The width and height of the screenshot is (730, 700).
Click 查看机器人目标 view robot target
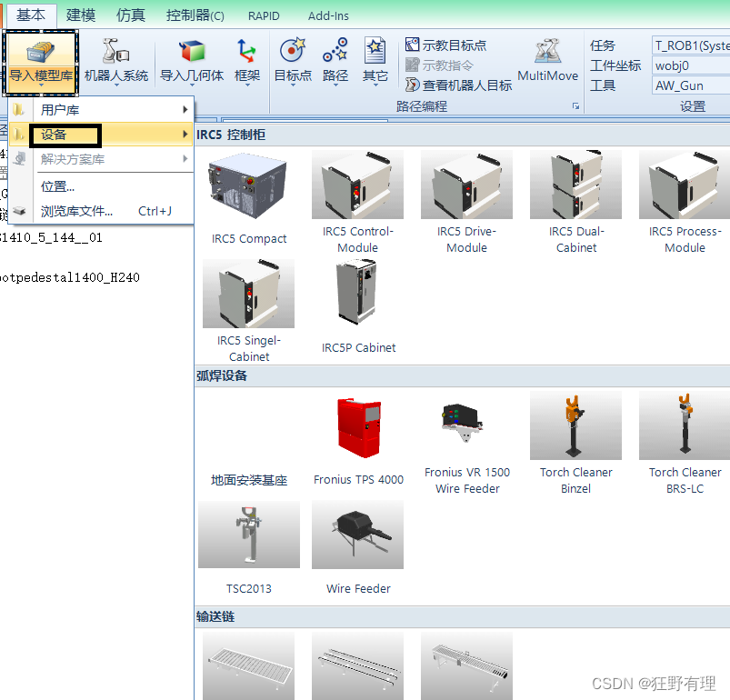point(458,85)
